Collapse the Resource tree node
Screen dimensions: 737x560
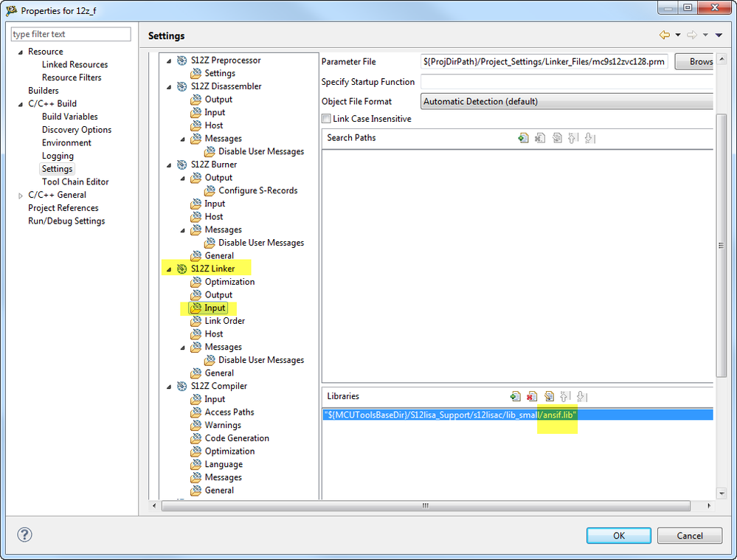pyautogui.click(x=20, y=52)
